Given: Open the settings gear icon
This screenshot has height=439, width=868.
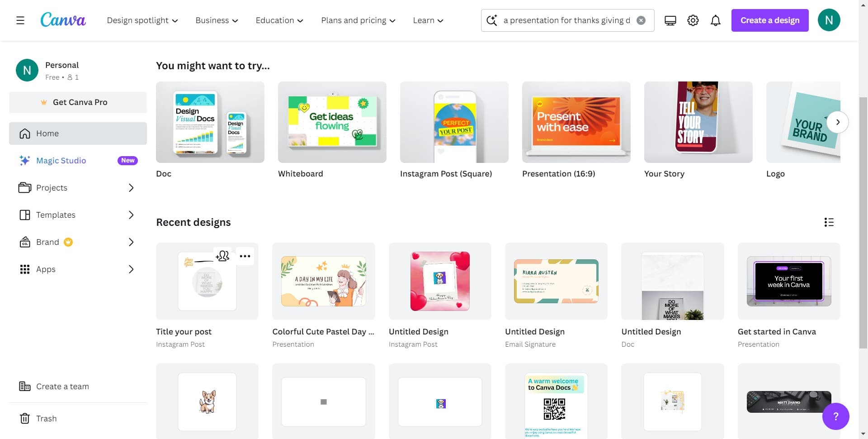Looking at the screenshot, I should pos(693,20).
